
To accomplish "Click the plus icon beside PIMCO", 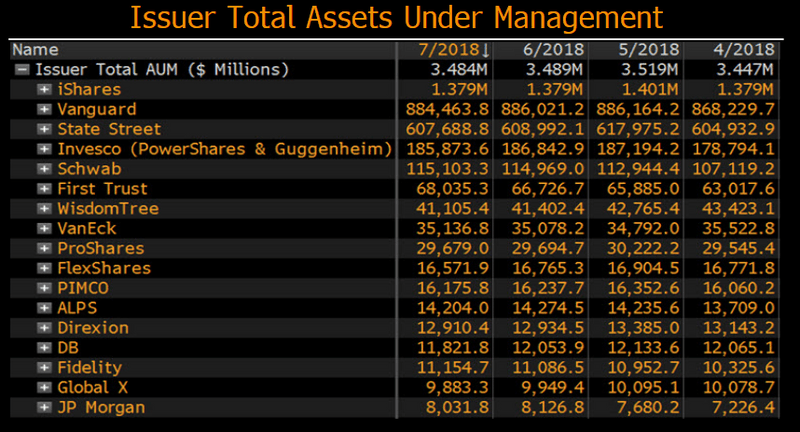I will [x=44, y=288].
